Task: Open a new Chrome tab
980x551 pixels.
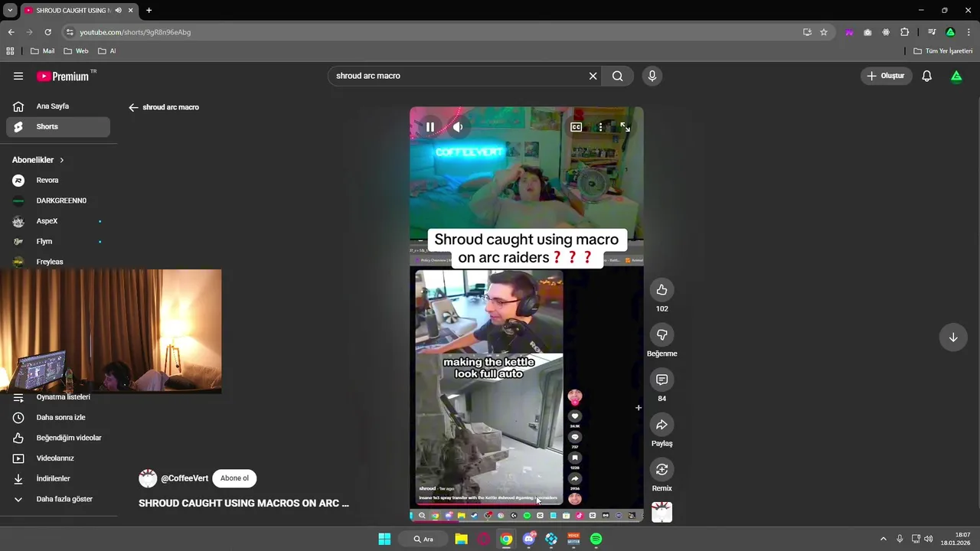Action: [x=149, y=10]
